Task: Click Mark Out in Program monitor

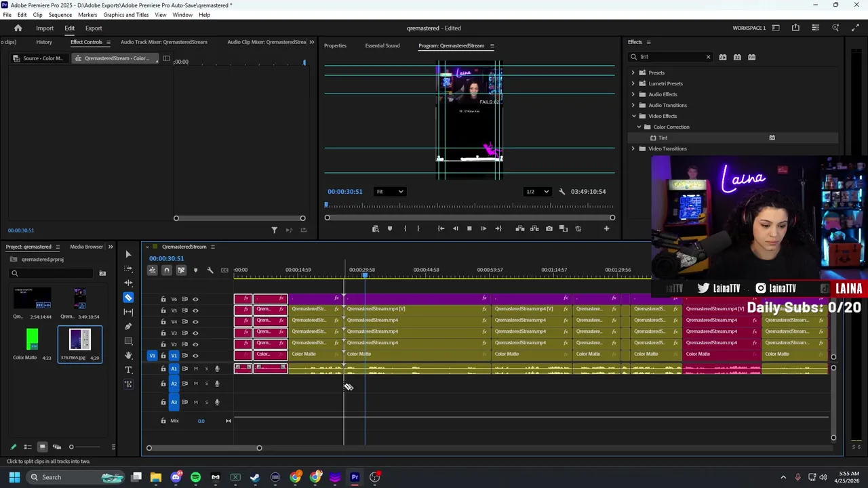Action: [418, 228]
